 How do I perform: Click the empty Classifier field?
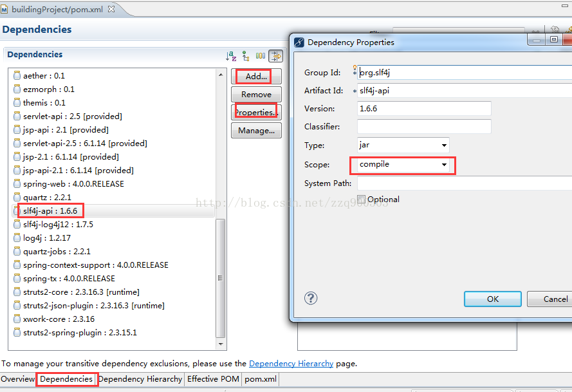pos(424,126)
